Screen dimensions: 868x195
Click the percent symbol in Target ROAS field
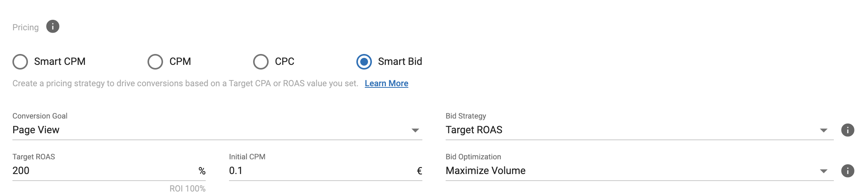tap(202, 171)
